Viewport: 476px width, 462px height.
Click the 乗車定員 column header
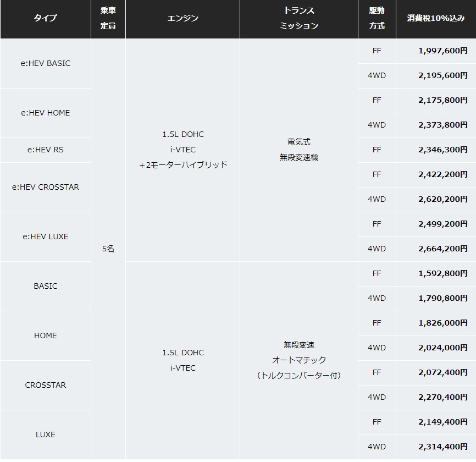pos(108,18)
